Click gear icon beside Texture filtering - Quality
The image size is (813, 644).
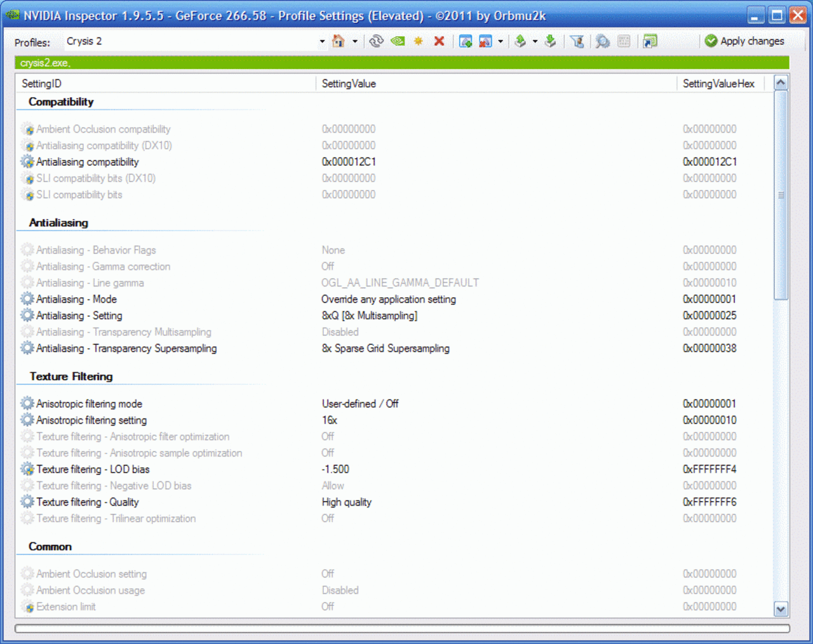coord(27,502)
